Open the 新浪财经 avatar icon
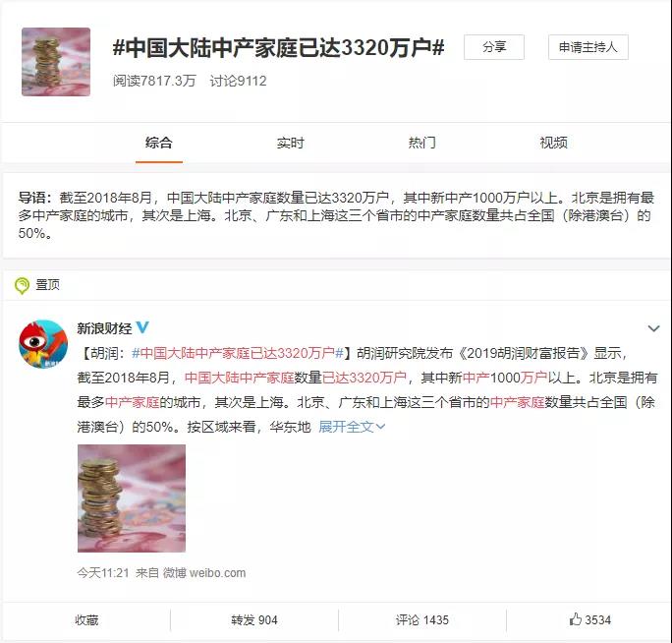 click(43, 344)
